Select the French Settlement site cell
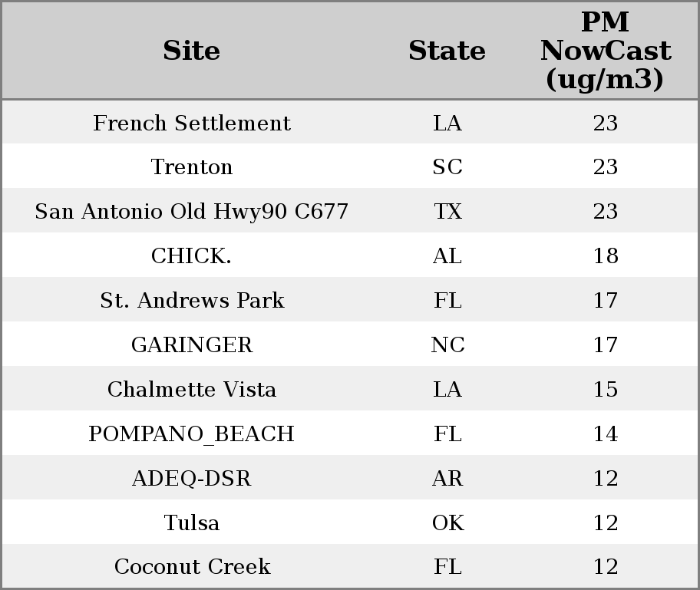 pos(192,123)
